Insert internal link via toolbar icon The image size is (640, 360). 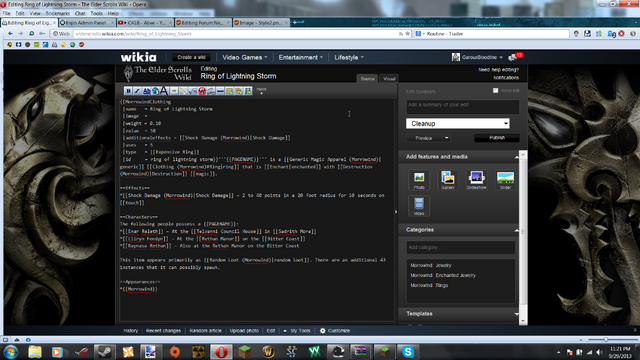click(147, 91)
